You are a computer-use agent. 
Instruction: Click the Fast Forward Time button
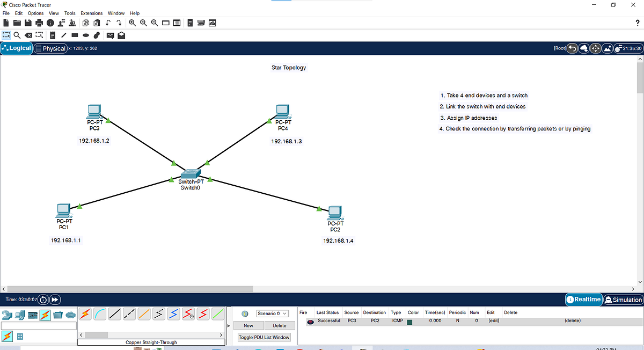[55, 300]
